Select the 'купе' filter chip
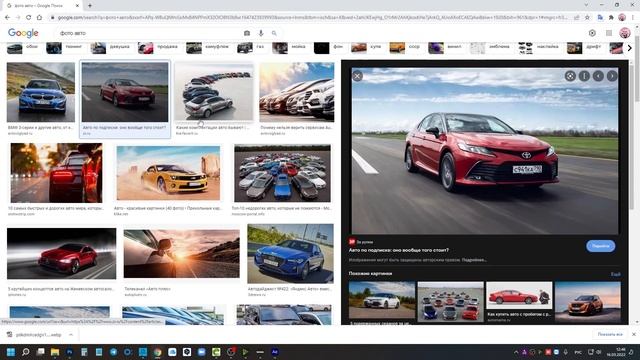Image resolution: width=640 pixels, height=360 pixels. point(367,48)
